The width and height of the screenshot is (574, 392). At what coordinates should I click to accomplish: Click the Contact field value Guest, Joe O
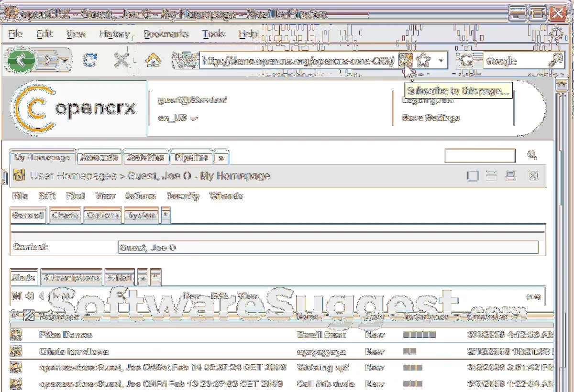[x=328, y=248]
